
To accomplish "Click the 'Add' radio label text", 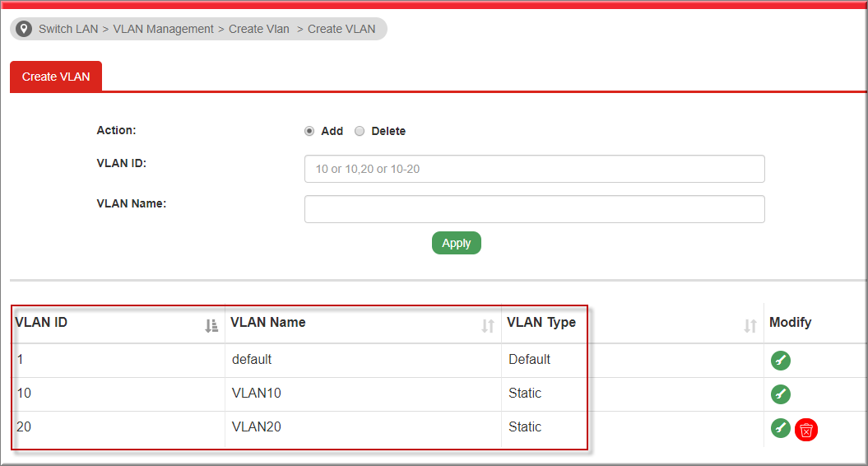I will (332, 131).
